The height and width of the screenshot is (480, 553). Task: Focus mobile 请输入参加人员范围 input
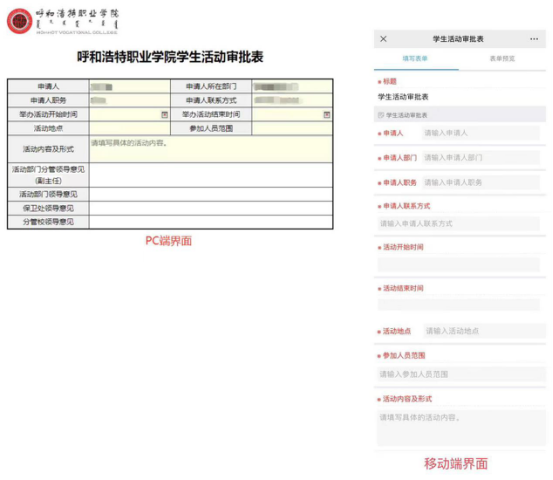point(461,374)
